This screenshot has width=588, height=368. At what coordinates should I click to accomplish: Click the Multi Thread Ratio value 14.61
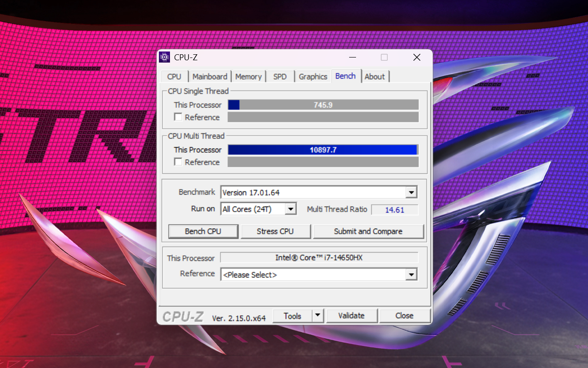pyautogui.click(x=395, y=210)
